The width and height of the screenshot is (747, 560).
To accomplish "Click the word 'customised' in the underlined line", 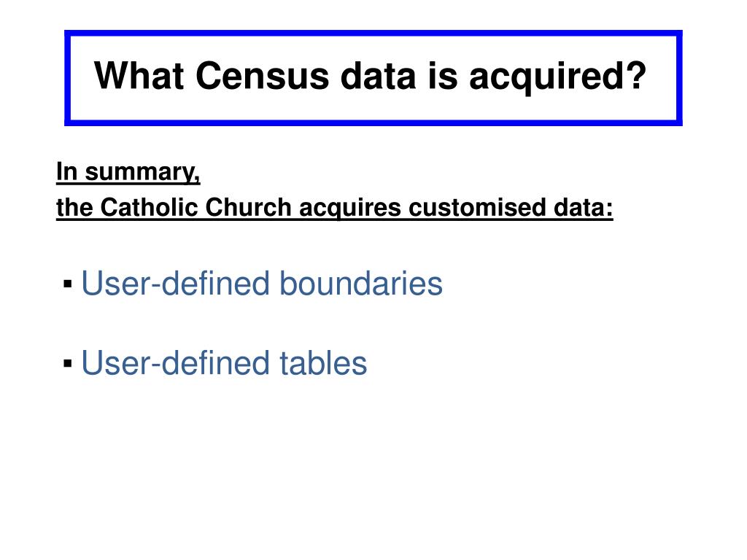I will coord(477,208).
